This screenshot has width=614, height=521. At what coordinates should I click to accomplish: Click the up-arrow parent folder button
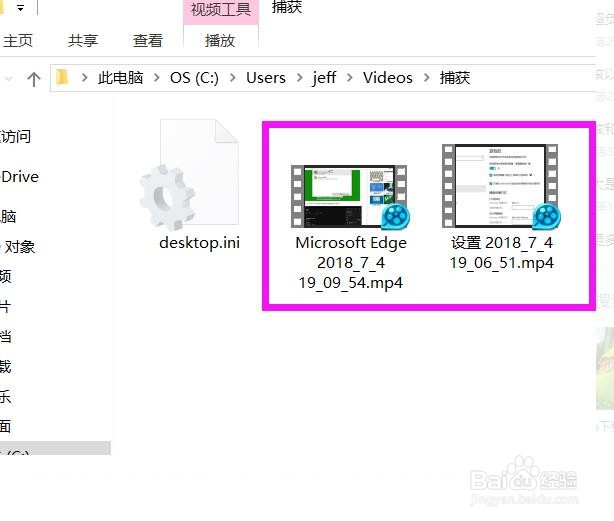[34, 79]
